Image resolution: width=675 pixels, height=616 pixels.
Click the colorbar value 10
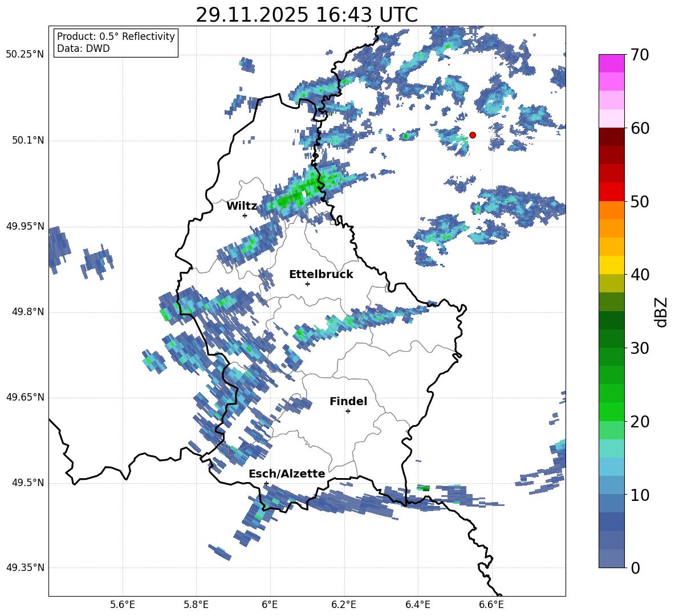click(x=640, y=495)
